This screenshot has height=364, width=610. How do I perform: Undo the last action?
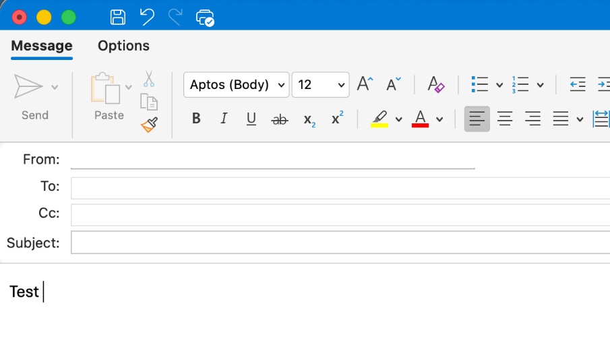[147, 18]
